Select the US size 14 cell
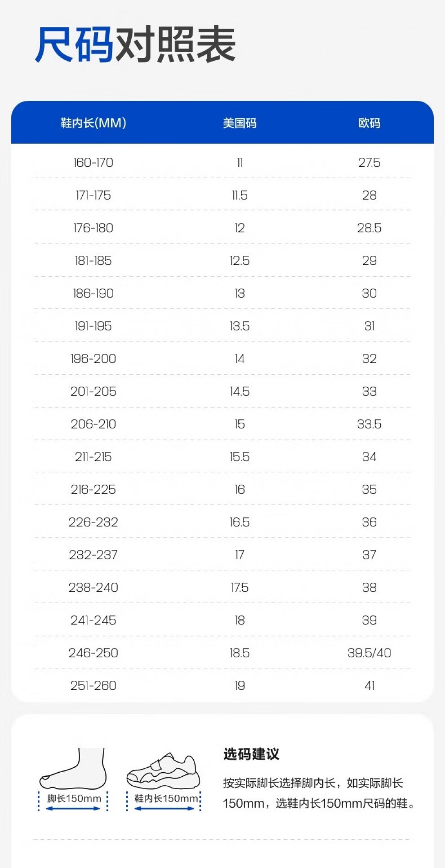Viewport: 445px width, 868px height. click(240, 359)
